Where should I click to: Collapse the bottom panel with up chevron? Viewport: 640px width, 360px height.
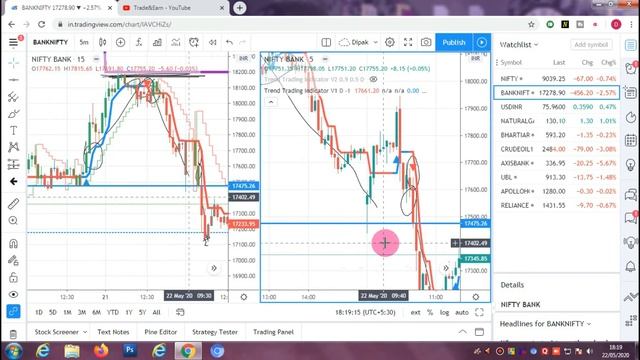[462, 331]
